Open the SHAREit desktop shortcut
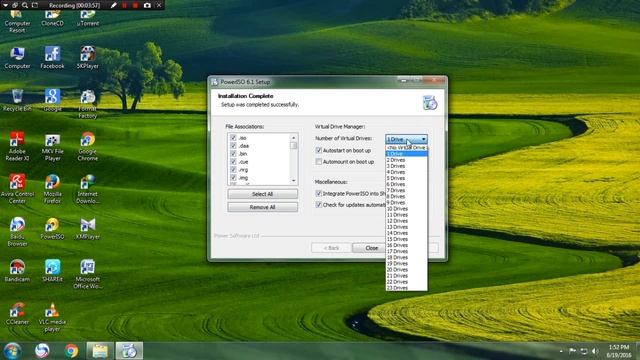 pos(53,271)
